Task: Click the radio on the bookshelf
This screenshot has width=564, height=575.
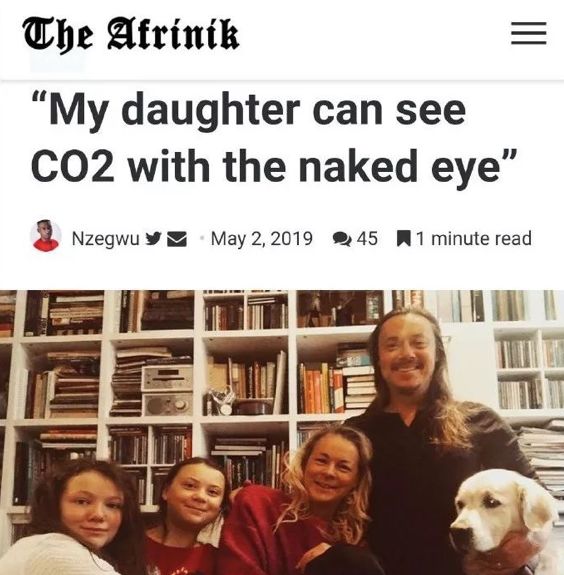Action: (167, 391)
